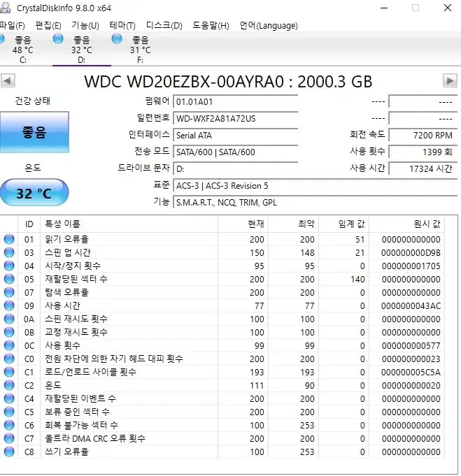The width and height of the screenshot is (461, 476).
Task: Click the status orb for 스핀 재시도 횟수 row
Action: (x=9, y=319)
